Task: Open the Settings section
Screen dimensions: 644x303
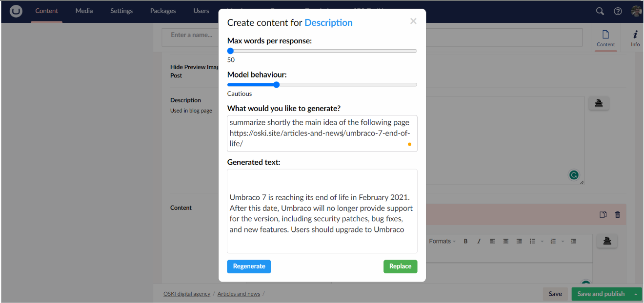Action: [121, 11]
